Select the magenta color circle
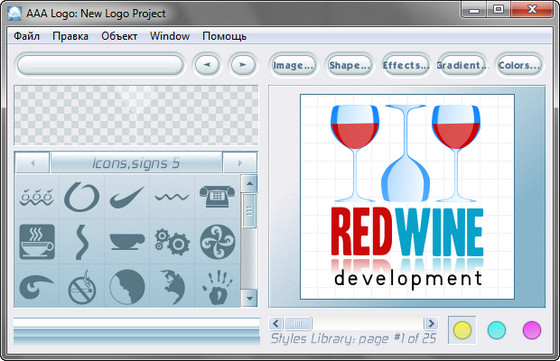560x361 pixels. [x=532, y=330]
